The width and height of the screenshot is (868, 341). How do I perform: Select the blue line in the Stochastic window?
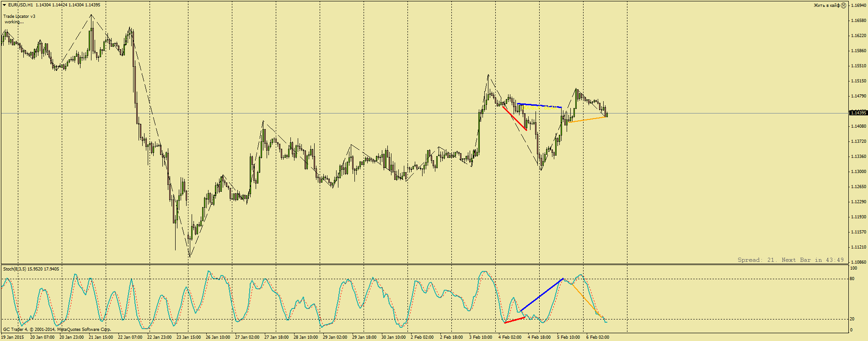click(x=542, y=295)
